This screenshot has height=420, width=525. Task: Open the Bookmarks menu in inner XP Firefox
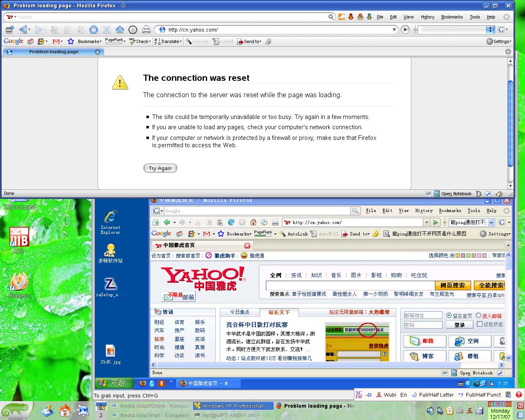(450, 211)
